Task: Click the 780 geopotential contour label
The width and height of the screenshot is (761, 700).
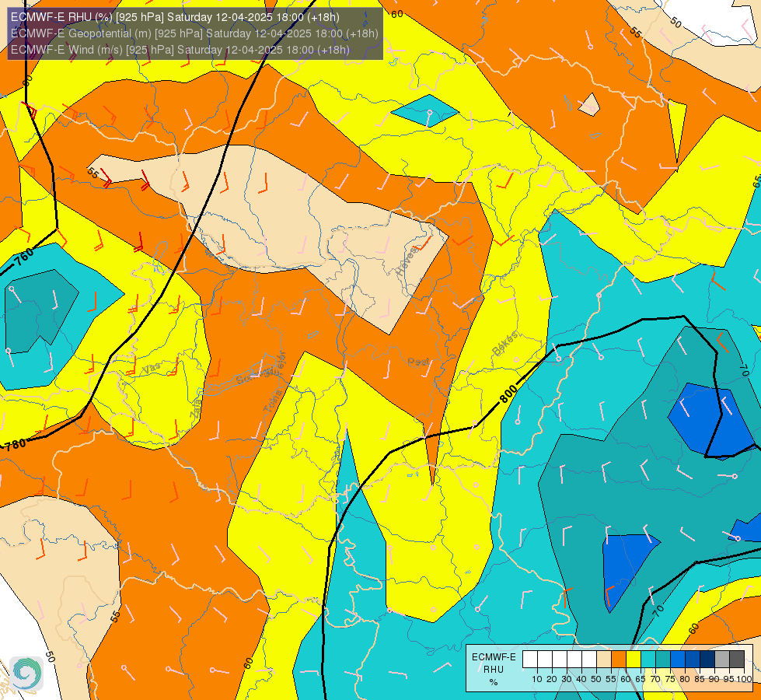Action: [x=15, y=444]
